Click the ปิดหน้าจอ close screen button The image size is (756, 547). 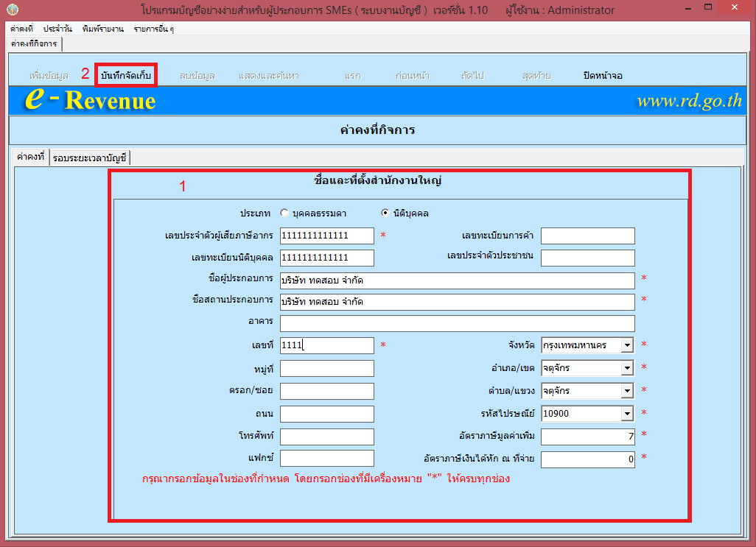click(603, 76)
